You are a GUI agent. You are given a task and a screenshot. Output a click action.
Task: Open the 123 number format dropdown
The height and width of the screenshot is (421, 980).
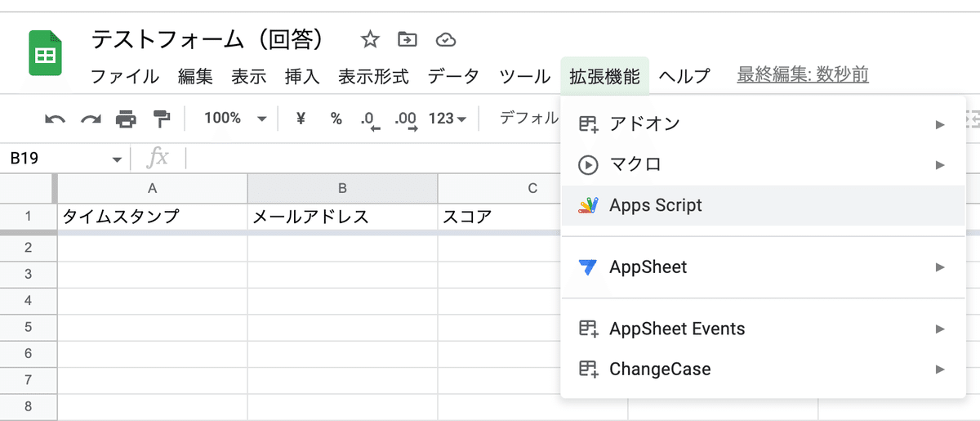point(448,119)
